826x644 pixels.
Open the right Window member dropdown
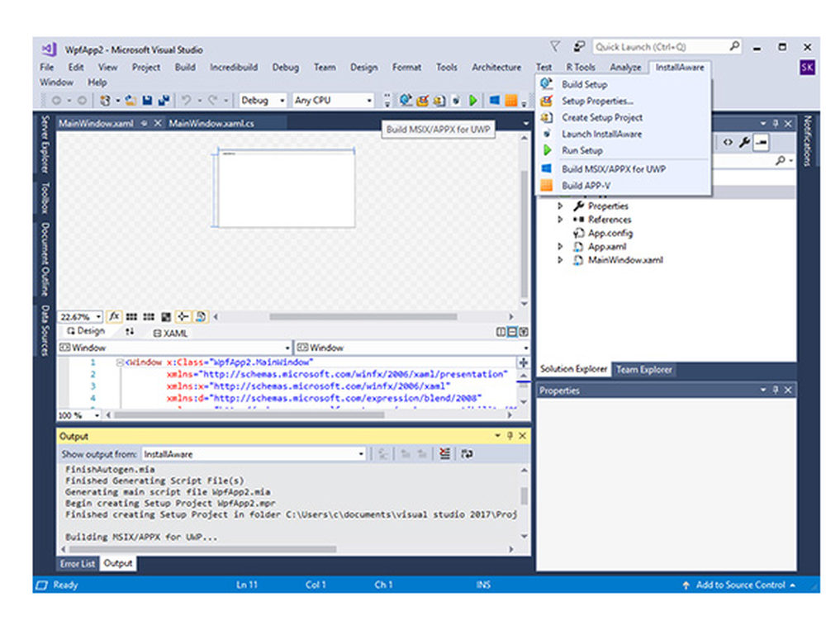(x=525, y=348)
